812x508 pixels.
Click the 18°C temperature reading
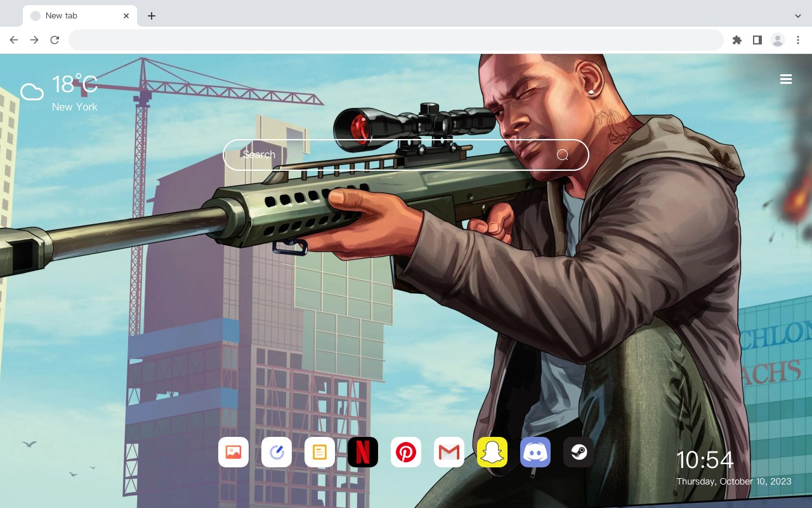point(75,84)
